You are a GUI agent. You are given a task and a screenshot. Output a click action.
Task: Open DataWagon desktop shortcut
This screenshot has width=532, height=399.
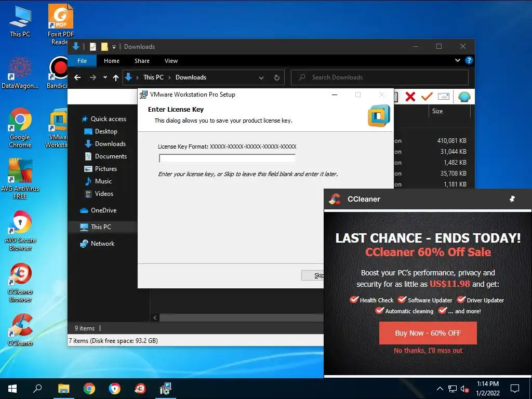point(20,73)
